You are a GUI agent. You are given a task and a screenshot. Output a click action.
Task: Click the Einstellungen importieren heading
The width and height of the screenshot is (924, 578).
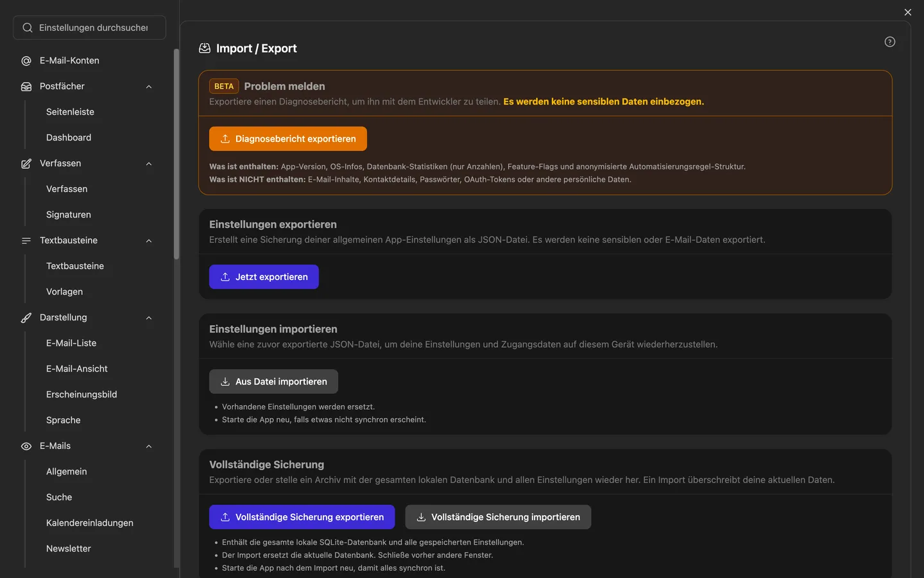coord(273,329)
